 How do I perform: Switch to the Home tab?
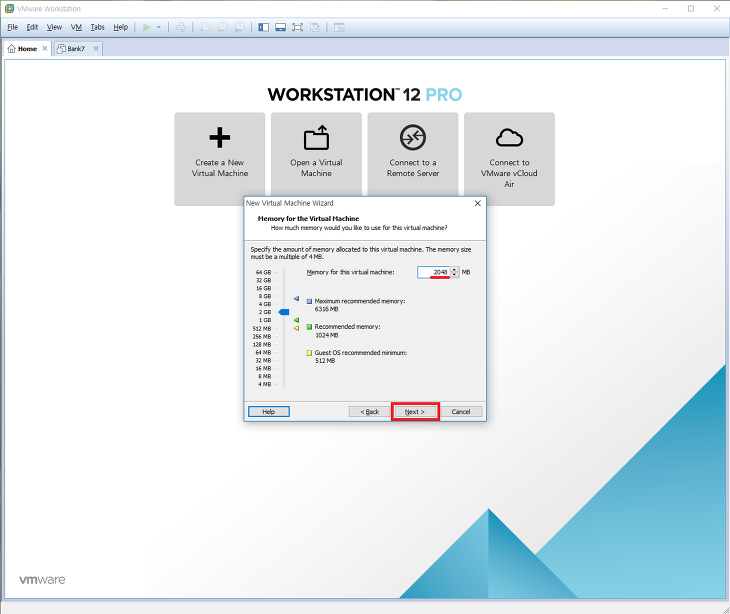[27, 48]
